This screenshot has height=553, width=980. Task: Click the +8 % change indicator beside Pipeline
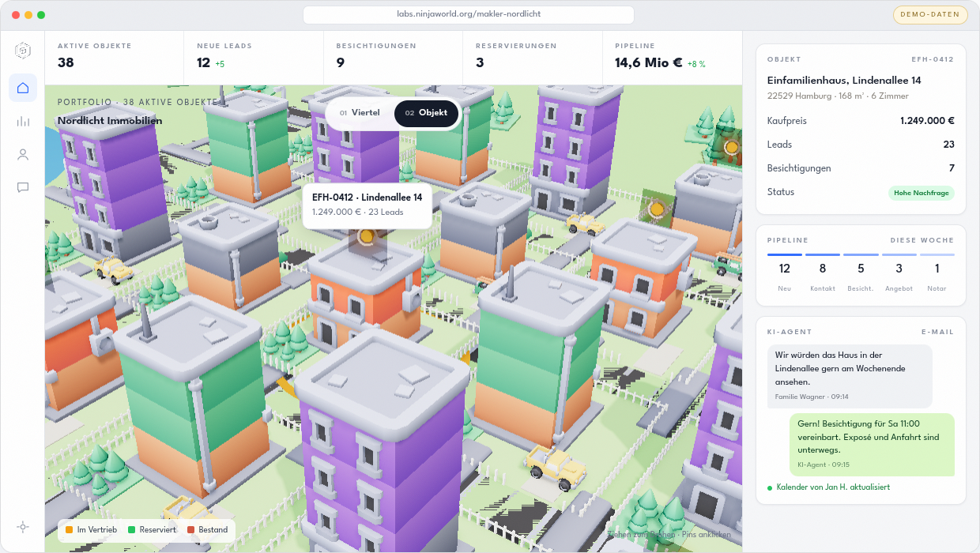tap(696, 64)
